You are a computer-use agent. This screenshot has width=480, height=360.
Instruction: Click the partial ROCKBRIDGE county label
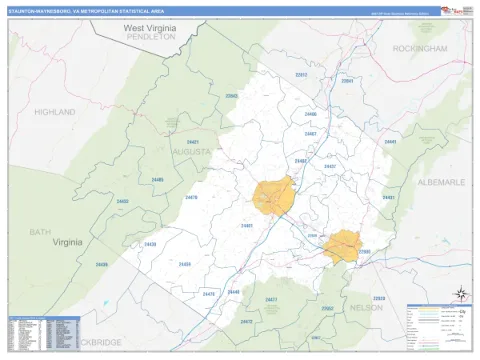101,342
